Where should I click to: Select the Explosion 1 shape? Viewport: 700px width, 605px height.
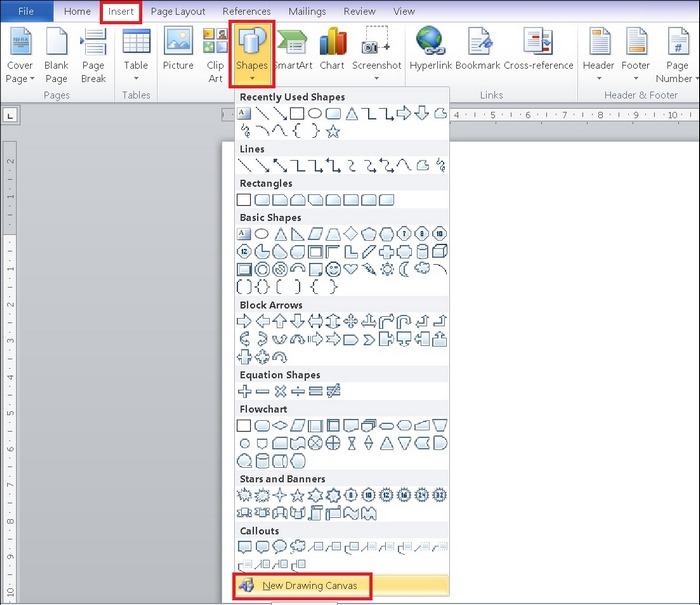(244, 495)
